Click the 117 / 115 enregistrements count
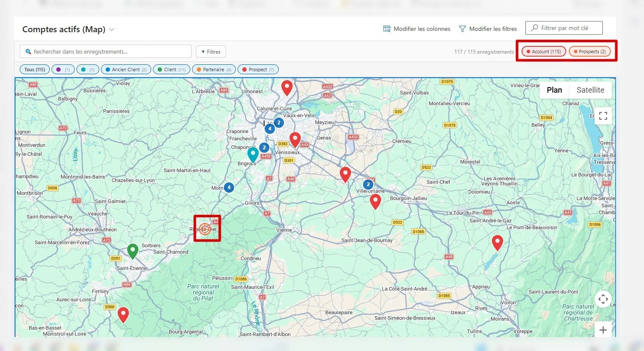 484,52
